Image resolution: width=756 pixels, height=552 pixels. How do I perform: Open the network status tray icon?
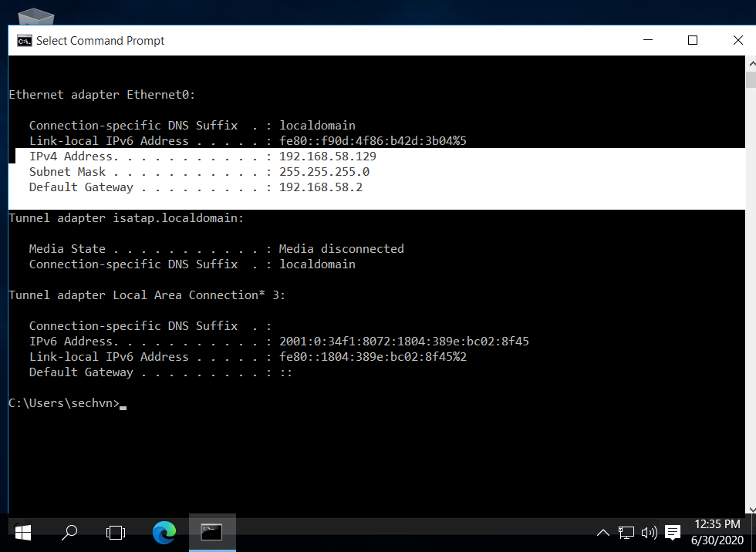(x=626, y=532)
